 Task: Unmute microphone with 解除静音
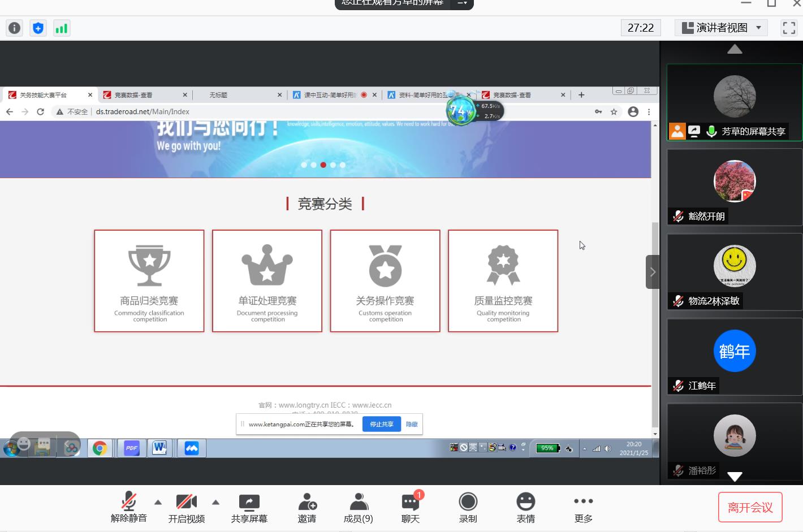pyautogui.click(x=129, y=507)
